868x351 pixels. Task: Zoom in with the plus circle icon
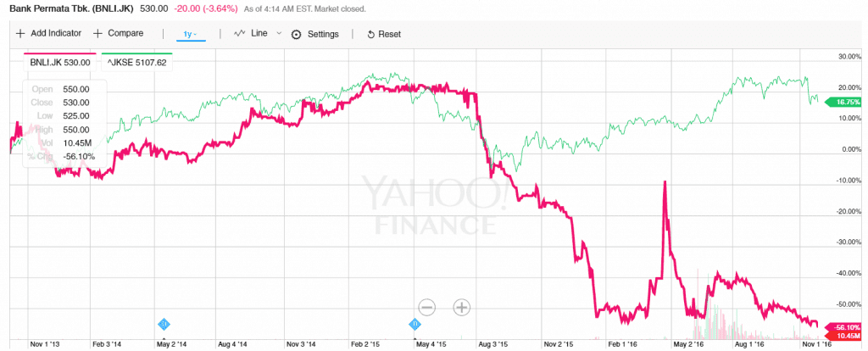pos(461,307)
